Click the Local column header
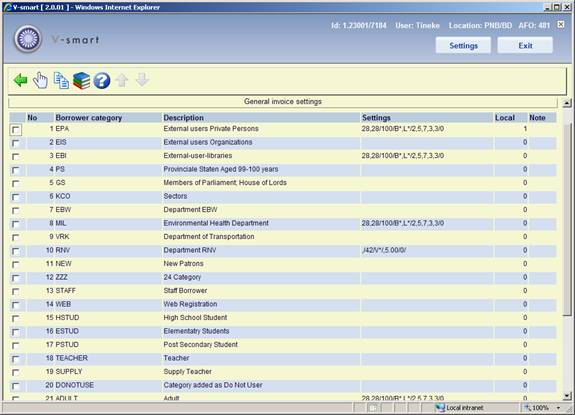 coord(505,118)
